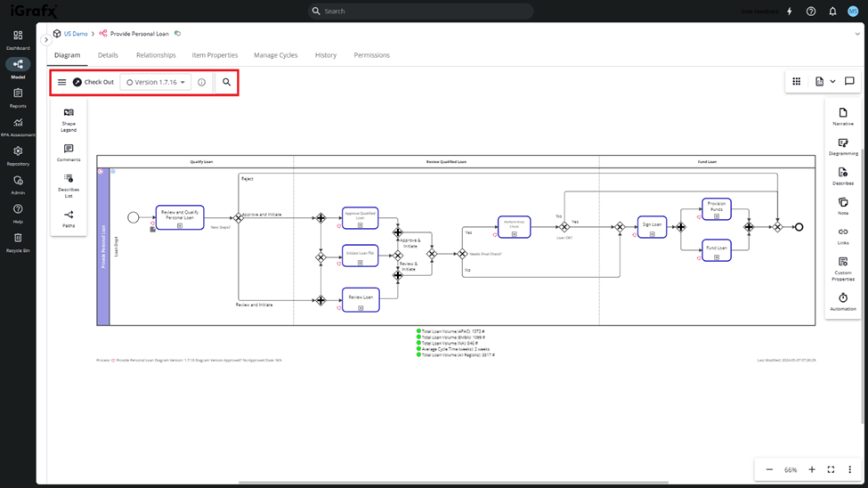This screenshot has width=868, height=488.
Task: Expand the collapsed left sidebar chevron
Action: [46, 39]
